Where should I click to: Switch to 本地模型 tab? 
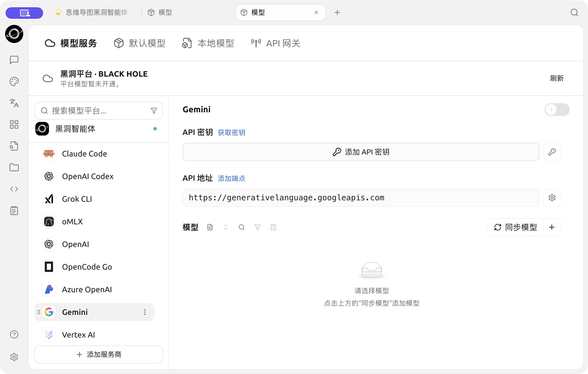208,43
